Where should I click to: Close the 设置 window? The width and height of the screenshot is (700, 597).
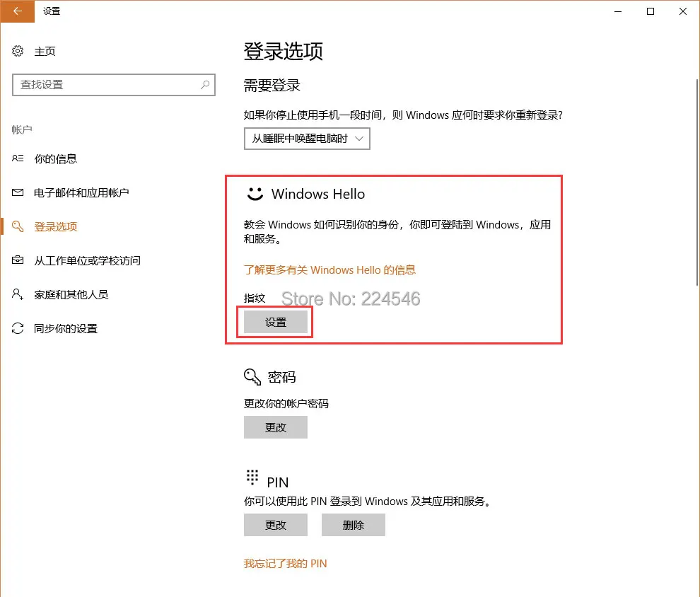[x=683, y=11]
